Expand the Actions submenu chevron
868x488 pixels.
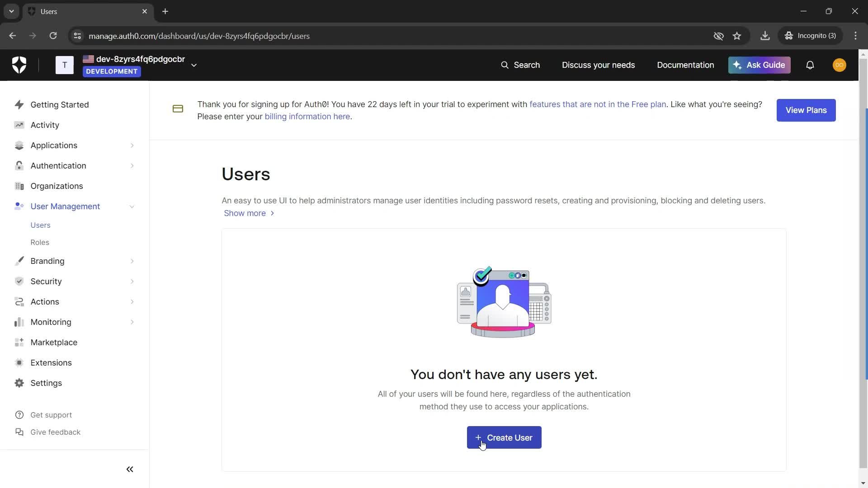132,302
